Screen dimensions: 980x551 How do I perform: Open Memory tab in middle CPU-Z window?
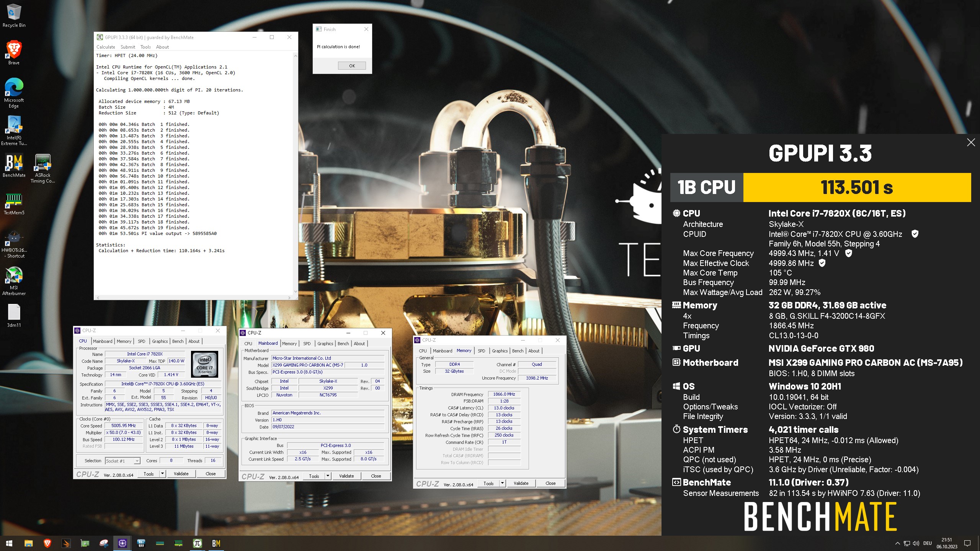pos(289,344)
